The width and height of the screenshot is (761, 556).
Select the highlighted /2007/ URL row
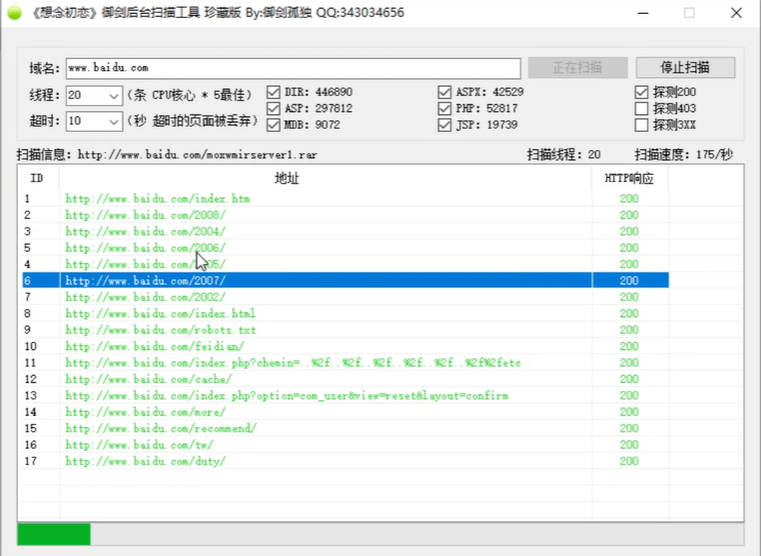[346, 280]
